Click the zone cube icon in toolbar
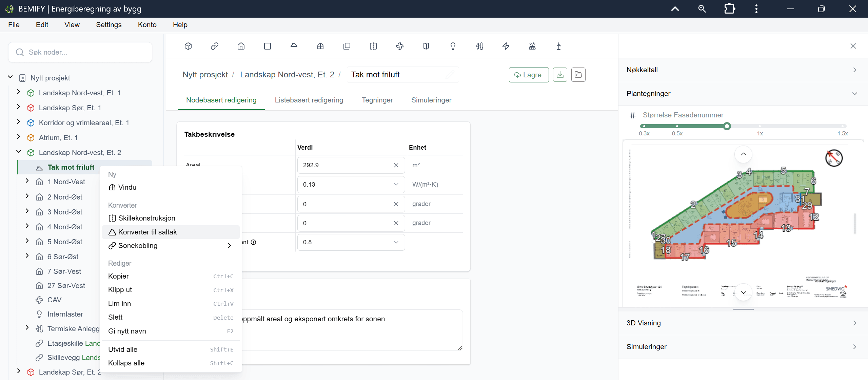This screenshot has width=868, height=380. (188, 46)
